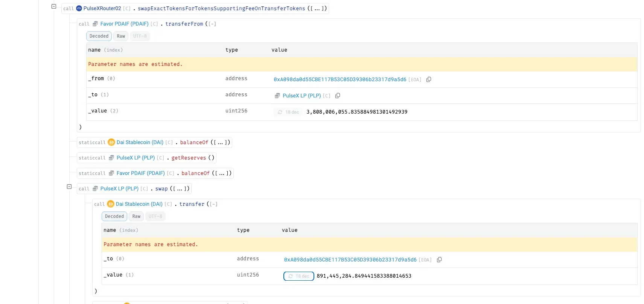
Task: Collapse the PulseX LP swap call node
Action: coord(69,187)
